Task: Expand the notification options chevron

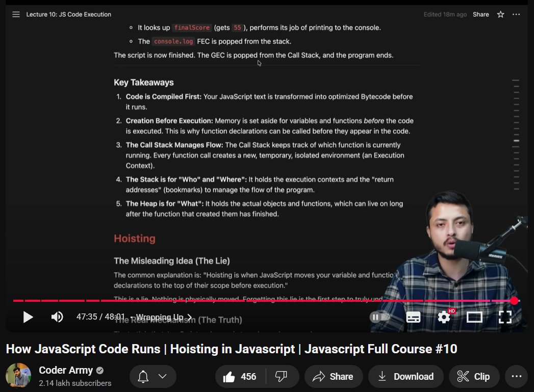Action: click(163, 376)
